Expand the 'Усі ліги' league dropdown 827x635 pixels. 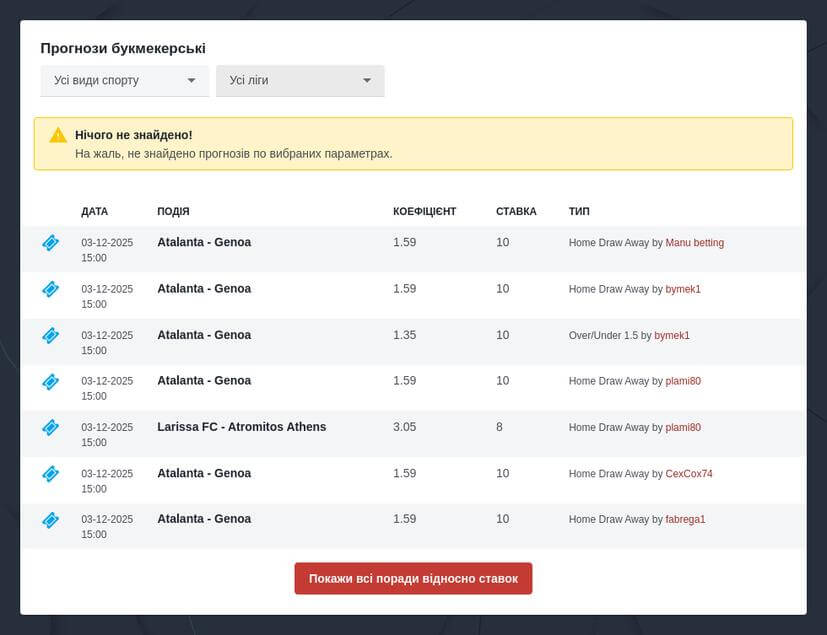pyautogui.click(x=300, y=81)
